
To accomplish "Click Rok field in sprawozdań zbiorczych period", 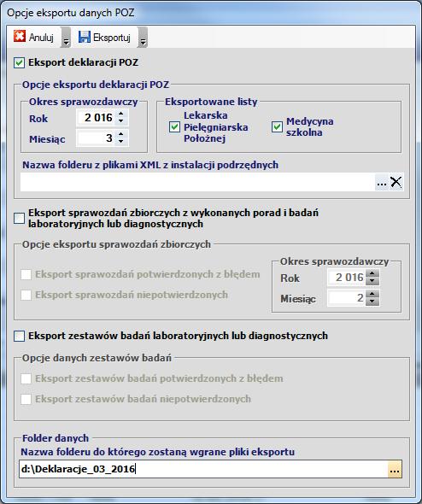I will [347, 278].
